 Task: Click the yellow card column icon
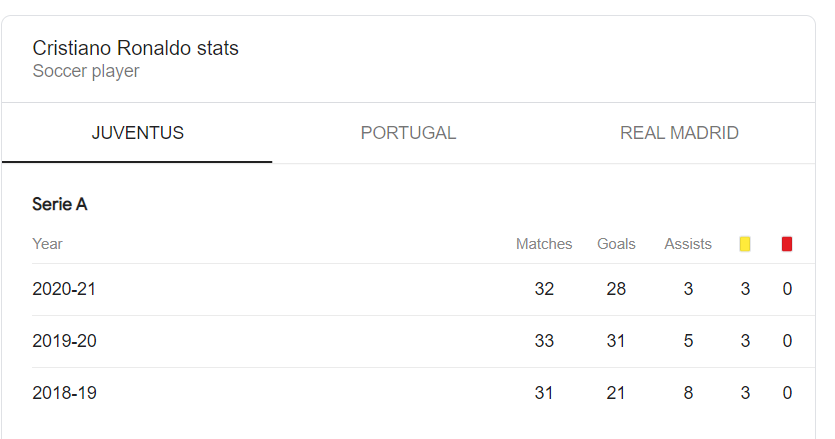(745, 244)
